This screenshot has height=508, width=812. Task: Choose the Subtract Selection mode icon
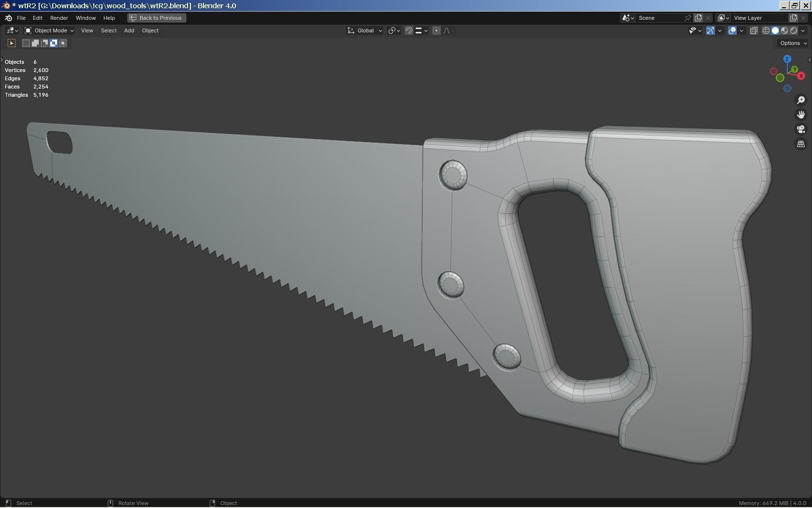point(44,43)
